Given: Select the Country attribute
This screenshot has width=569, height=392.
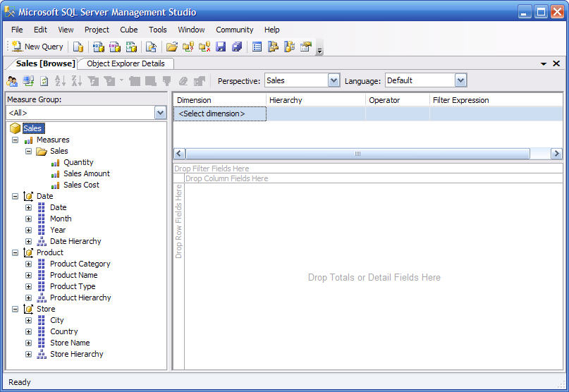Looking at the screenshot, I should [x=64, y=331].
